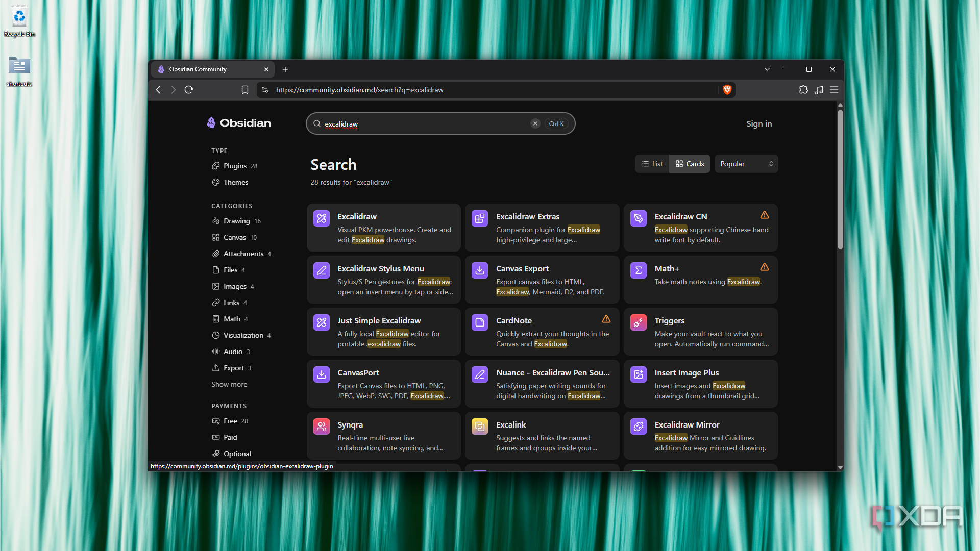Open the Excalidraw Mirror card
The height and width of the screenshot is (551, 980).
pos(700,436)
